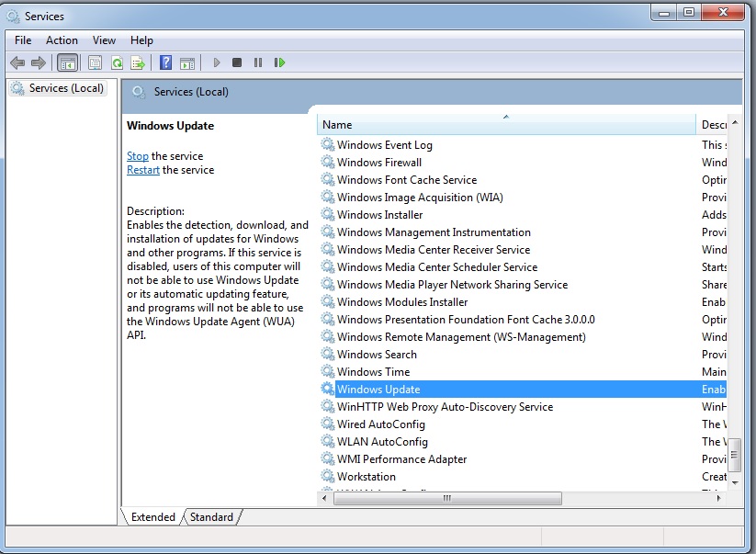Select Services (Local) in the console tree

tap(66, 88)
